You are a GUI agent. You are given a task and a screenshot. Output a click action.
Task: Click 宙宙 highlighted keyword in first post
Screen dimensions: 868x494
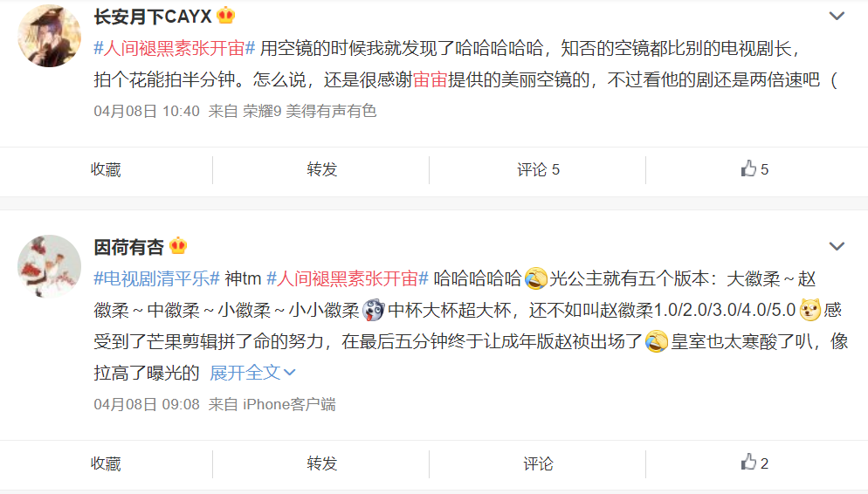[x=431, y=79]
